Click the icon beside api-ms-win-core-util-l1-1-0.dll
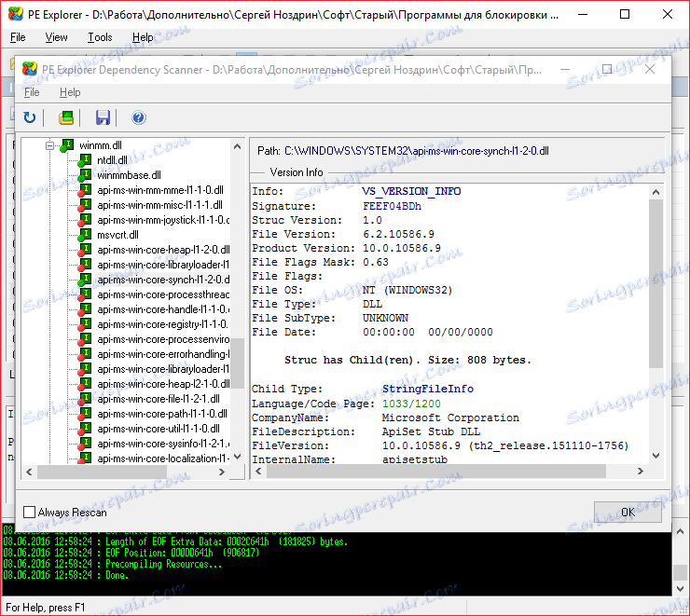Viewport: 690px width, 616px height. click(85, 429)
